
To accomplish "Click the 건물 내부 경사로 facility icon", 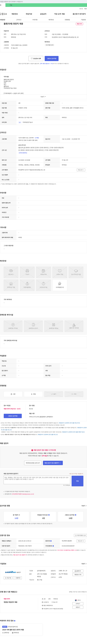I will (74, 326).
